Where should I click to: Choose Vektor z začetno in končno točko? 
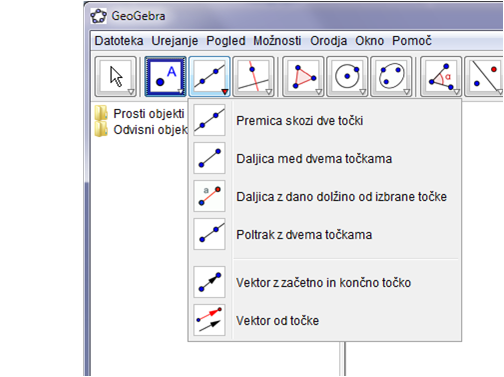coord(325,282)
